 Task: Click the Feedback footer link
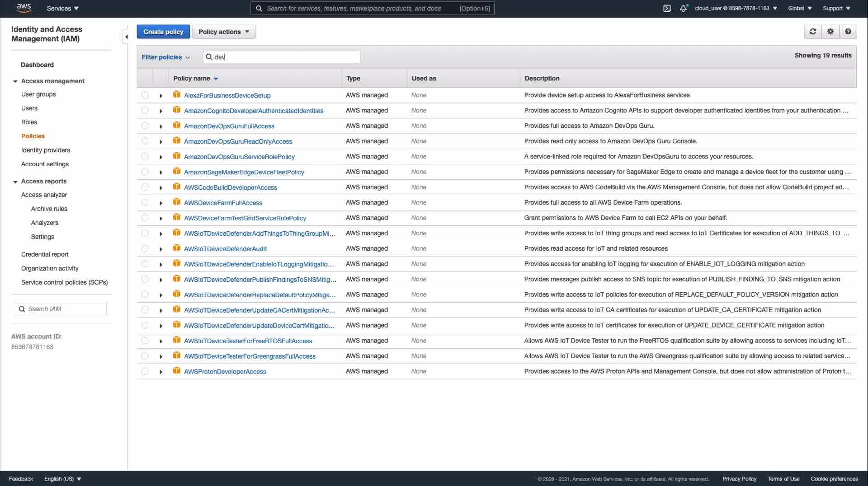click(x=21, y=479)
